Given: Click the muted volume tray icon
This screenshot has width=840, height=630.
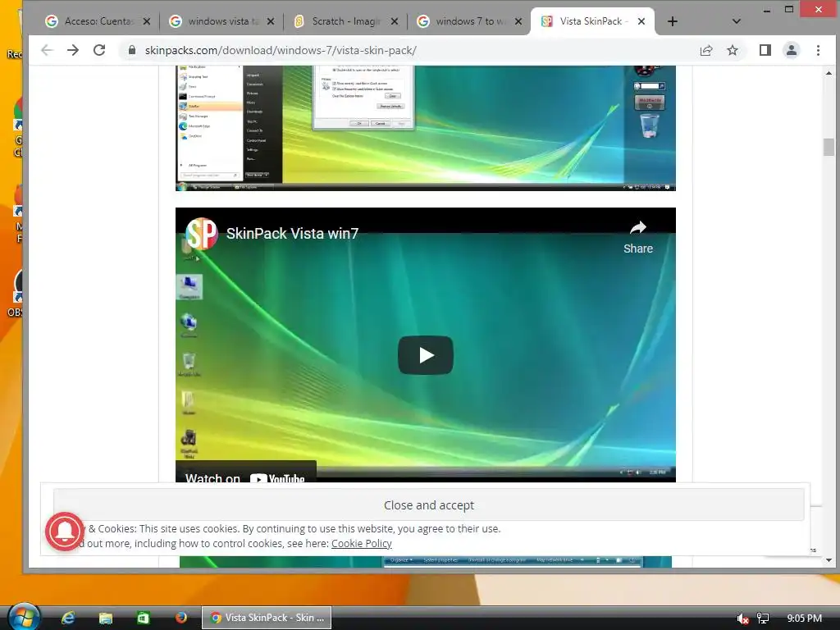Looking at the screenshot, I should [742, 619].
